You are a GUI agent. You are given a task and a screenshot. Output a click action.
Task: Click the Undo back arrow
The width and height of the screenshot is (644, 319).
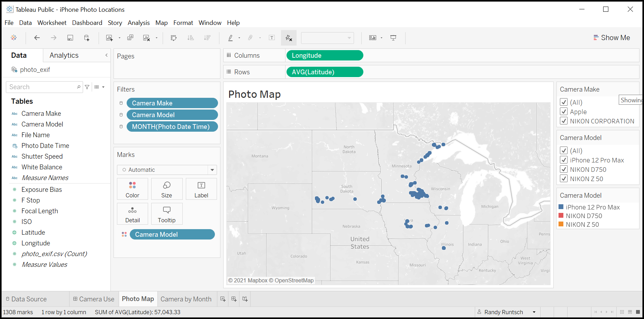(37, 38)
